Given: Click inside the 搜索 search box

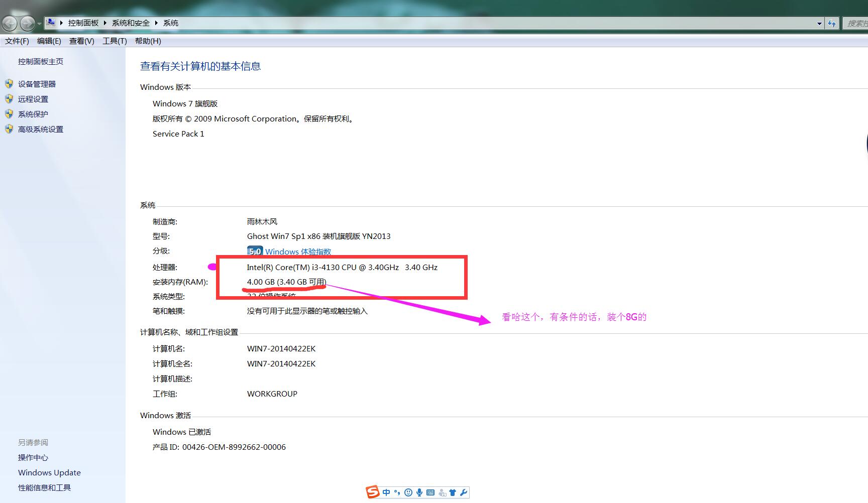Looking at the screenshot, I should [855, 24].
